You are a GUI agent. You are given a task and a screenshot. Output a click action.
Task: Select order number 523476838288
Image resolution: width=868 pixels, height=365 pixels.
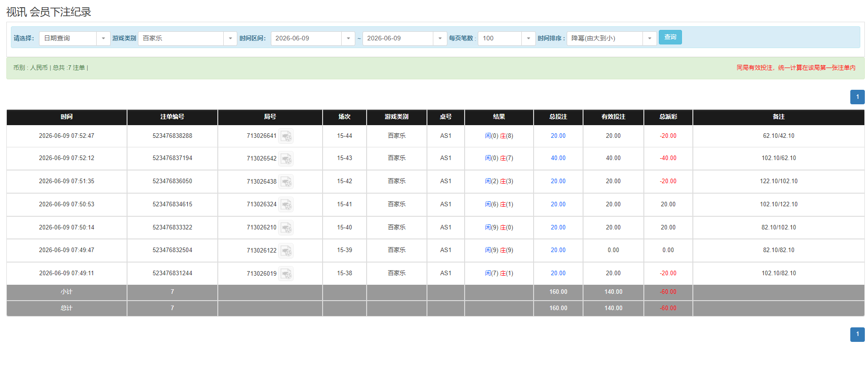172,136
